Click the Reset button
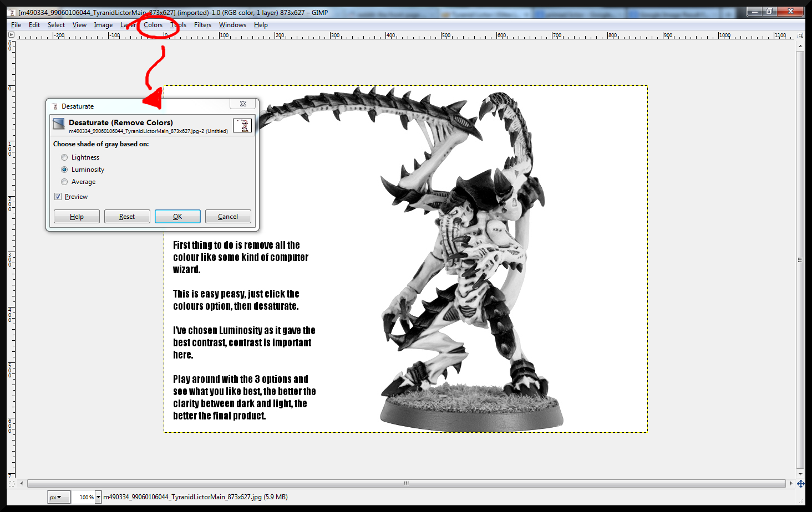 coord(127,217)
